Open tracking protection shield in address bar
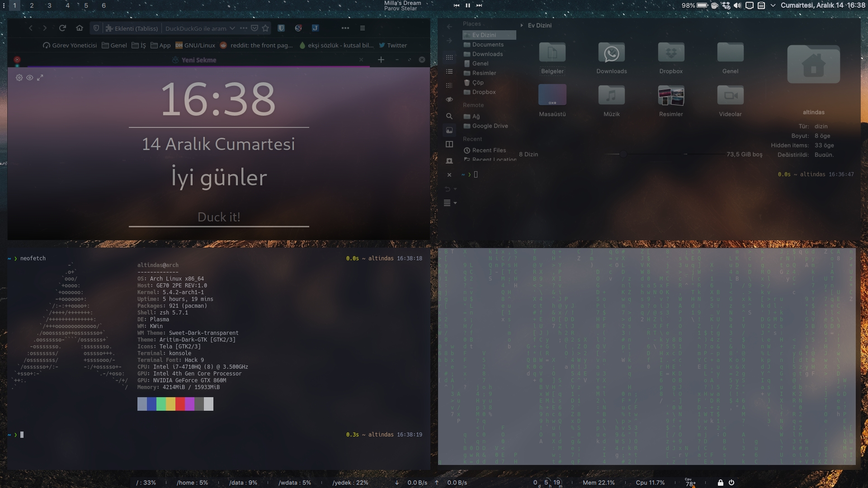Screen dimensions: 868x488 [96, 28]
